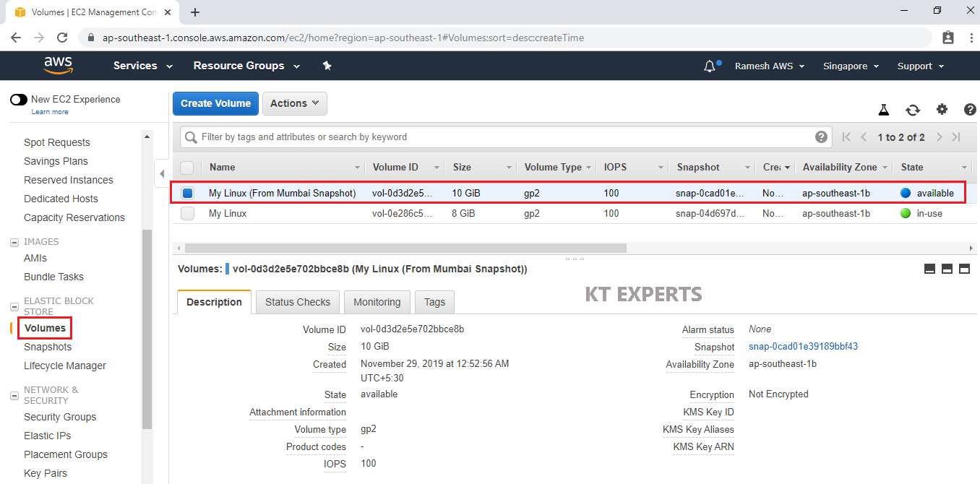Click the AWS logo home icon
The width and height of the screenshot is (980, 484).
(x=58, y=65)
